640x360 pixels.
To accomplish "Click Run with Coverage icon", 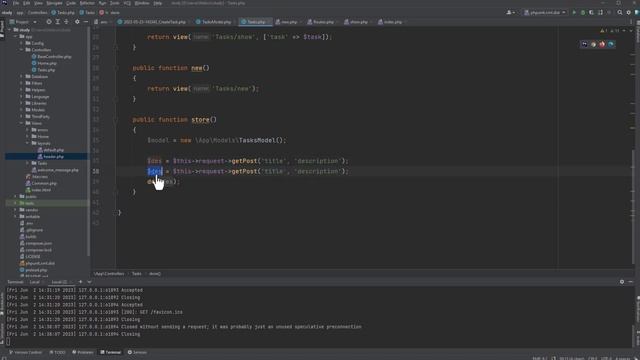I will tap(591, 13).
